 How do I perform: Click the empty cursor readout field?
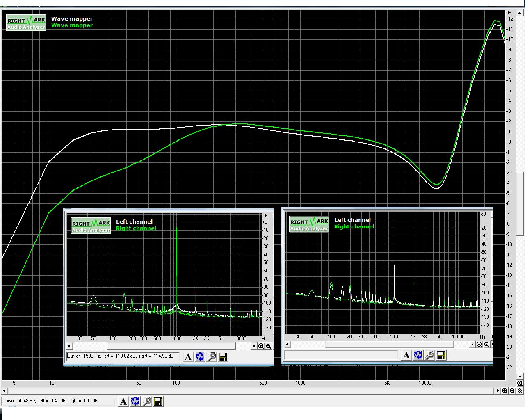(341, 355)
